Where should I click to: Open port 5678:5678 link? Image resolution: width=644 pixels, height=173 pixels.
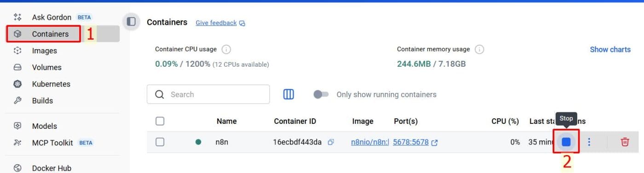[x=411, y=142]
